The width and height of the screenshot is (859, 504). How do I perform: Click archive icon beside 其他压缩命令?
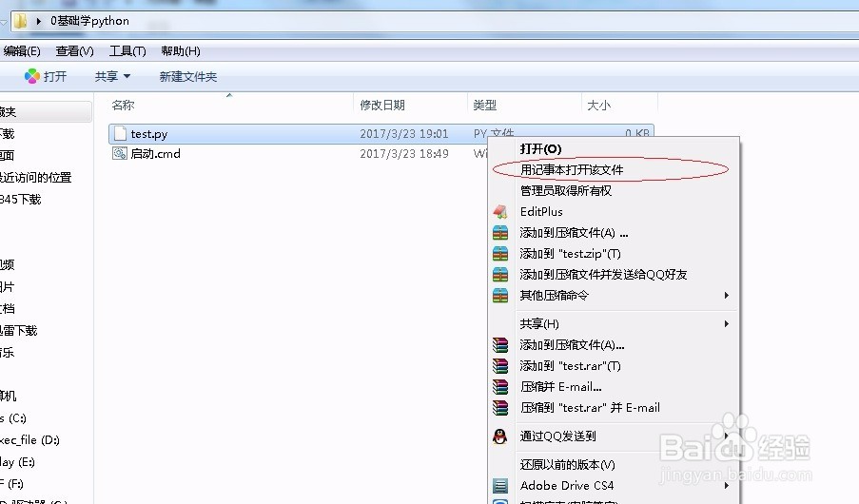500,296
